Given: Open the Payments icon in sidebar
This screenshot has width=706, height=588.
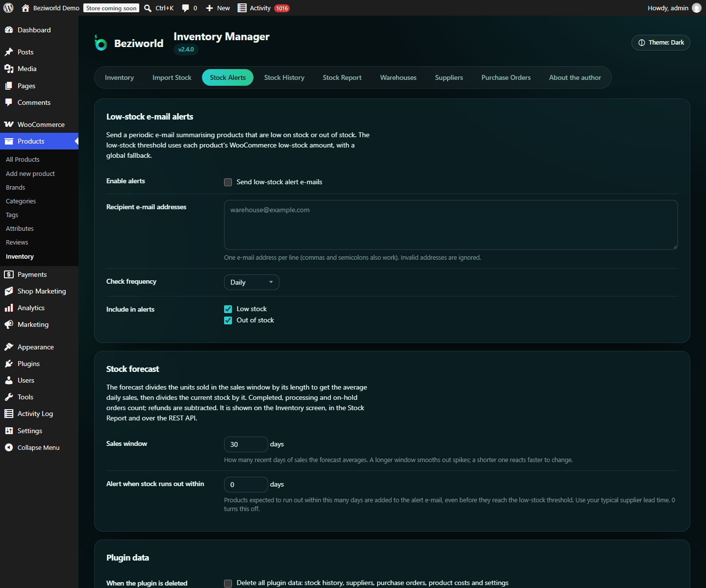Looking at the screenshot, I should coord(9,274).
